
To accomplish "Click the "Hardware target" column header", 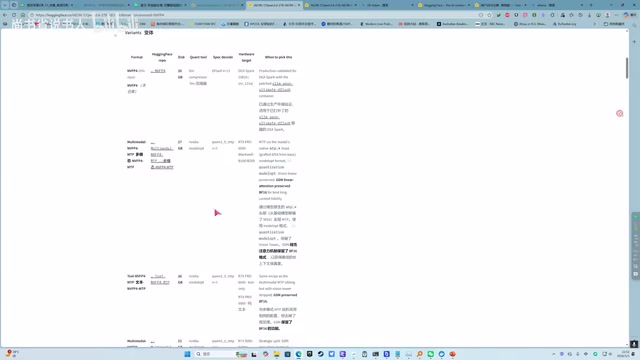I will point(247,57).
